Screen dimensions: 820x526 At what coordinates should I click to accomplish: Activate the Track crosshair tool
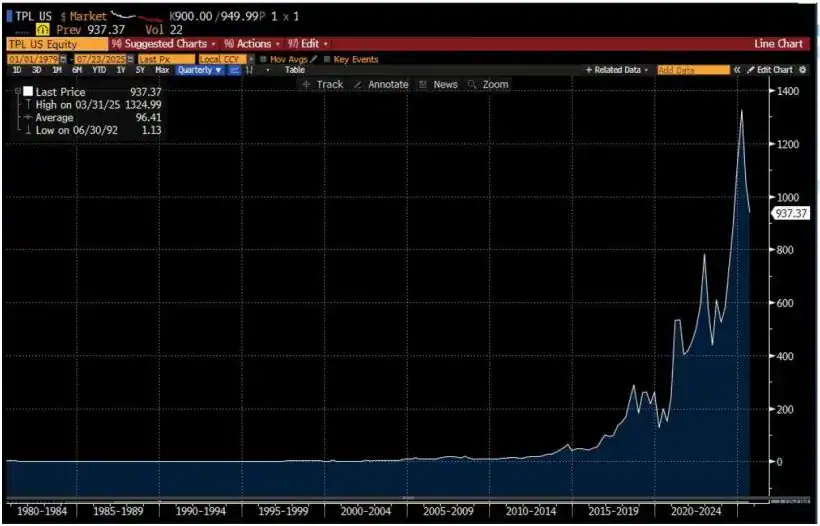pos(323,85)
